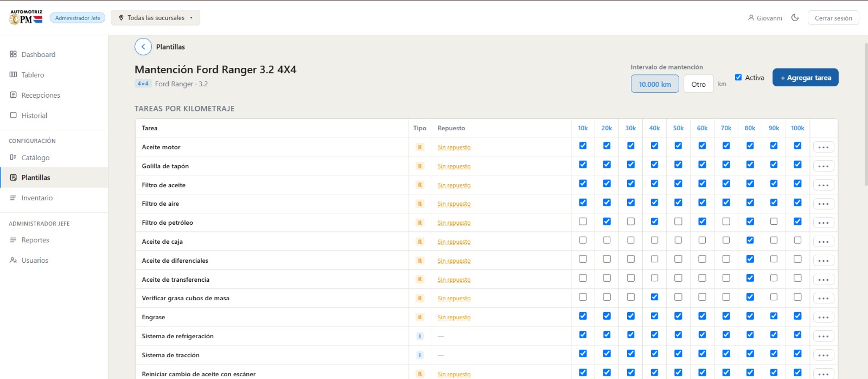
Task: Uncheck Engrase at 50k
Action: (x=678, y=315)
